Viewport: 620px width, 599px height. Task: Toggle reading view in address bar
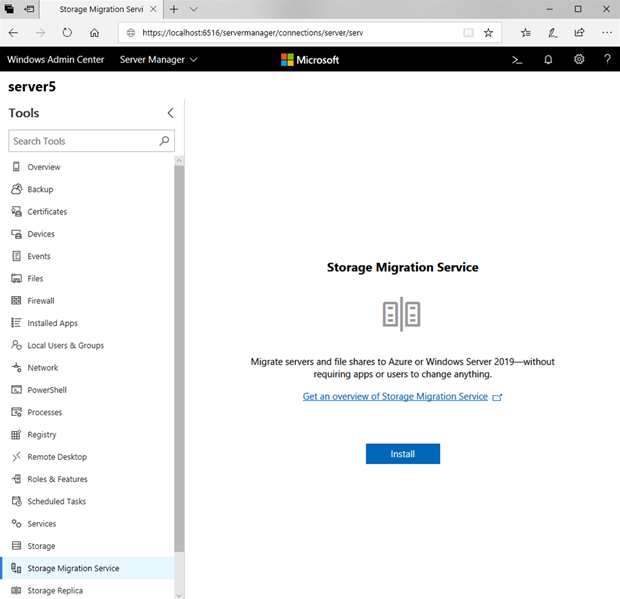click(x=468, y=33)
